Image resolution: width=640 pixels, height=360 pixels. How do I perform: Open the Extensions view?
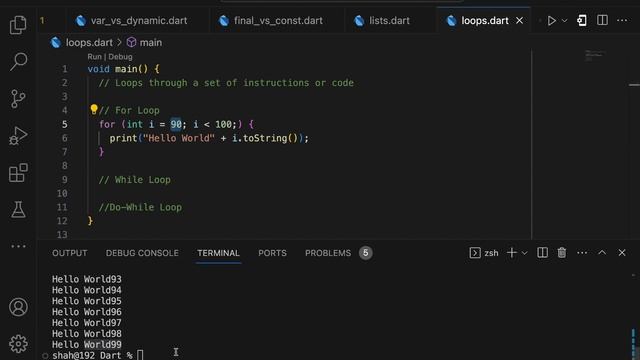[x=18, y=173]
